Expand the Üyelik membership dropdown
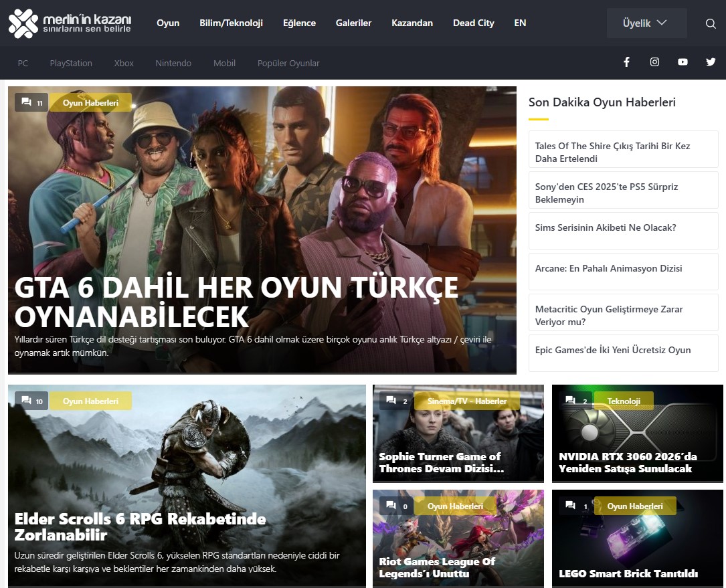Viewport: 726px width, 588px height. [x=646, y=23]
